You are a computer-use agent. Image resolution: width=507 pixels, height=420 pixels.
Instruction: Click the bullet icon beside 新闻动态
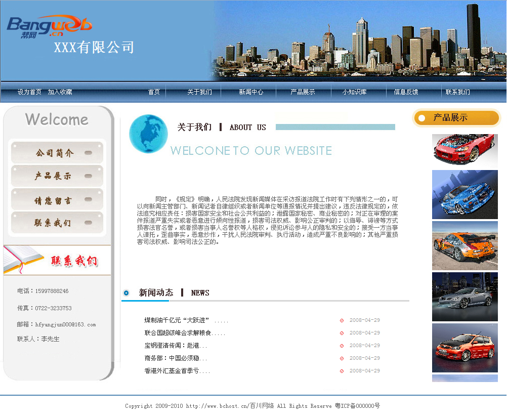(126, 293)
